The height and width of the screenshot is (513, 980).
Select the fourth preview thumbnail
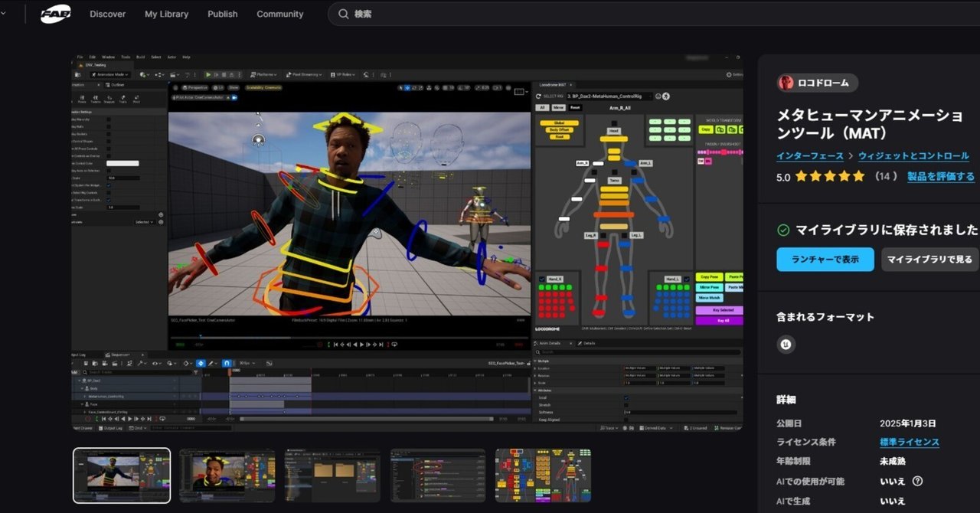coord(438,475)
